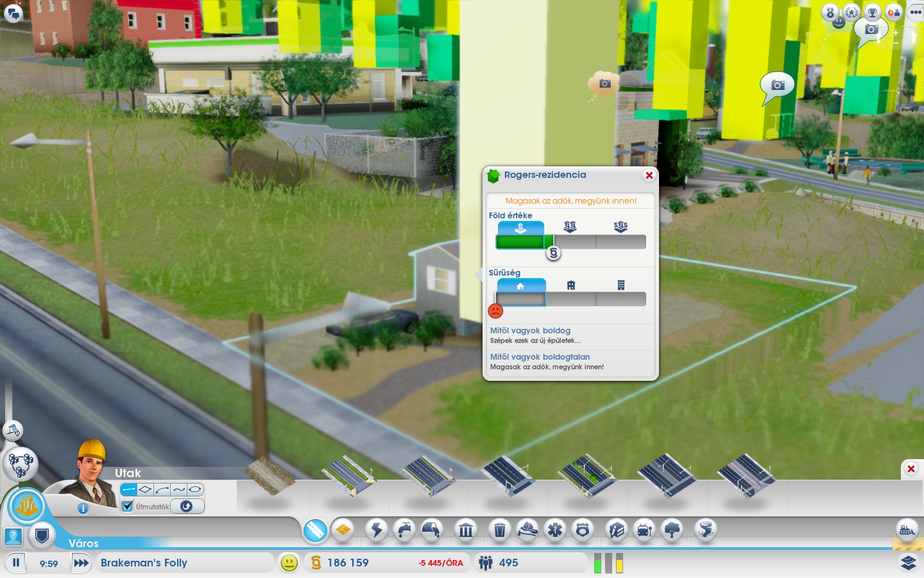The width and height of the screenshot is (924, 578).
Task: Close the Rogers-rezidencia info panel
Action: 649,175
